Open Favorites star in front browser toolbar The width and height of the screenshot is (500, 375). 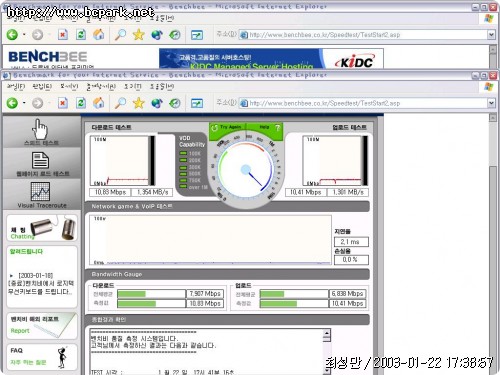point(138,103)
